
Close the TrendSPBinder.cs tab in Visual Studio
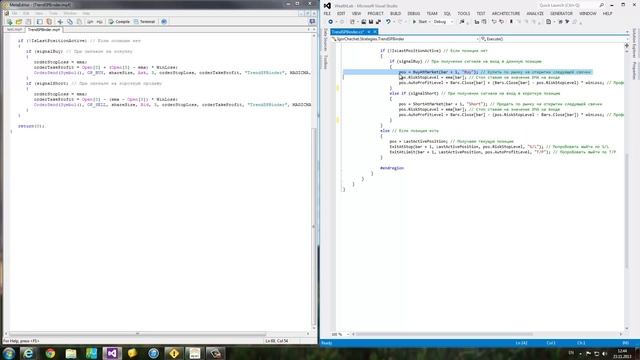[375, 31]
